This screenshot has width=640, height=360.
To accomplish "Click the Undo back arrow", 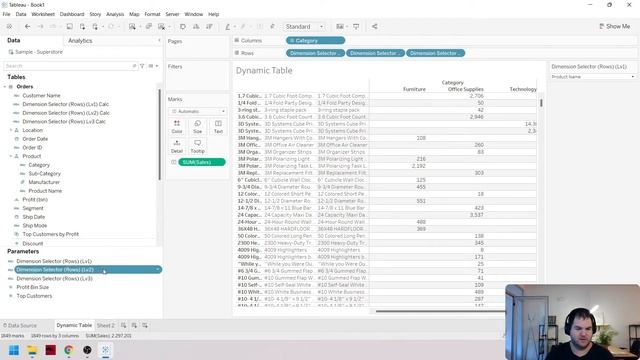I will (x=27, y=27).
